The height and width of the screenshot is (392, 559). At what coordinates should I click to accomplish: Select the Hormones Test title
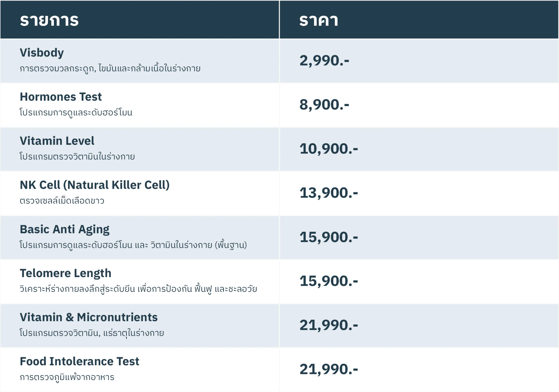61,97
